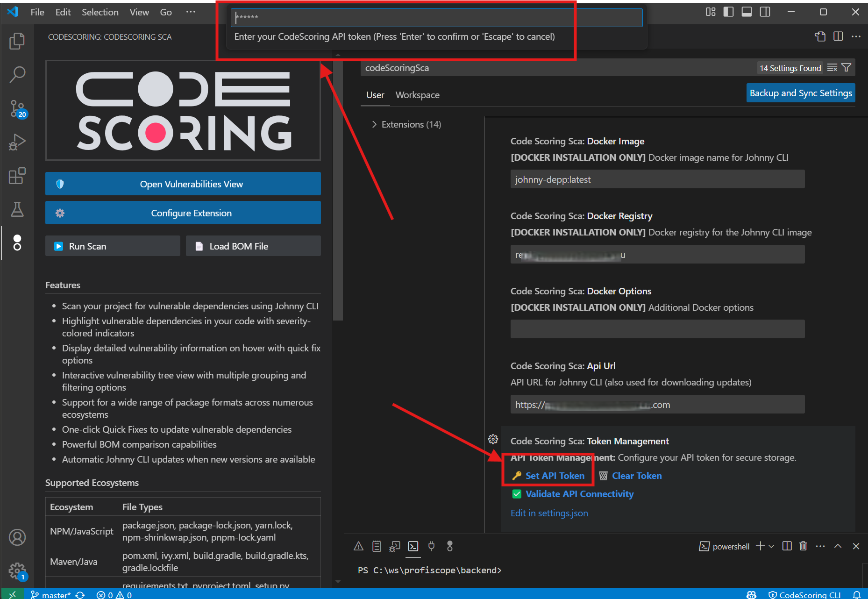The image size is (868, 599).
Task: Expand the Extensions (14) tree item
Action: click(406, 124)
